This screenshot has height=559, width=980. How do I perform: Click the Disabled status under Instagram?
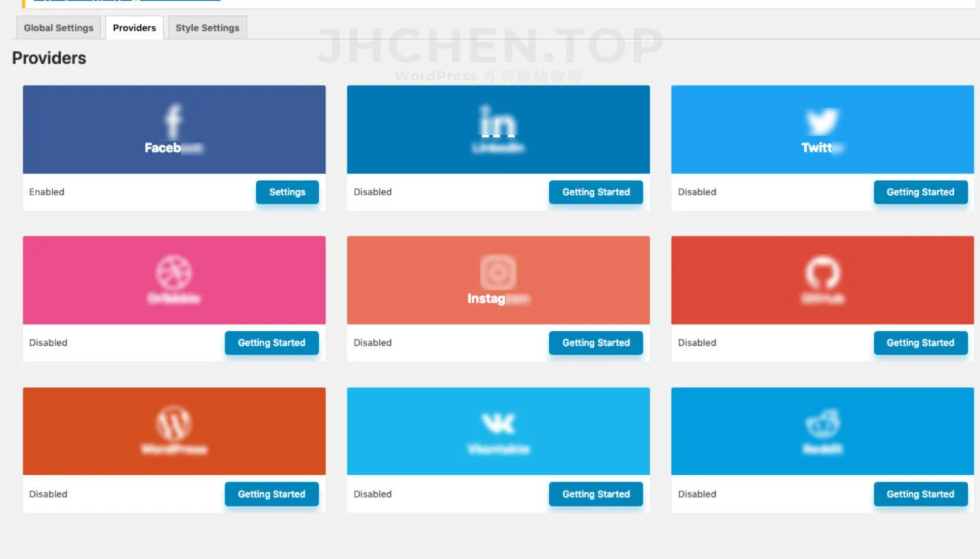pyautogui.click(x=372, y=343)
